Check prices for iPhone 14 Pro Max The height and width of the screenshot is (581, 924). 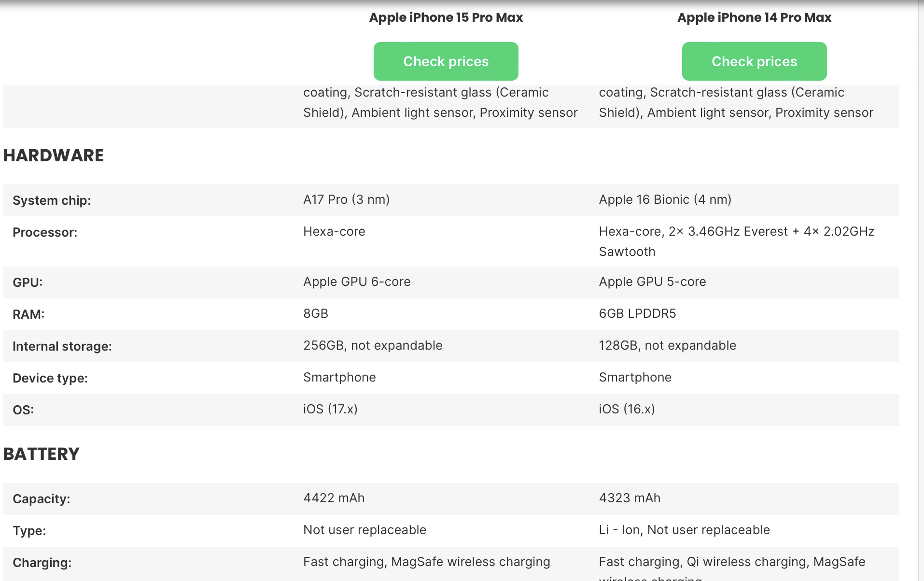[x=754, y=61]
